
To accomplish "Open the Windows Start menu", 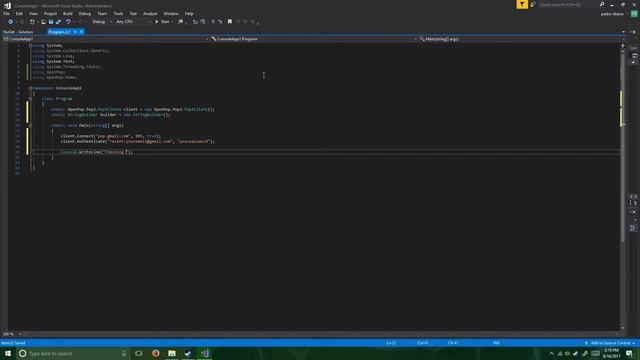I will pos(8,353).
